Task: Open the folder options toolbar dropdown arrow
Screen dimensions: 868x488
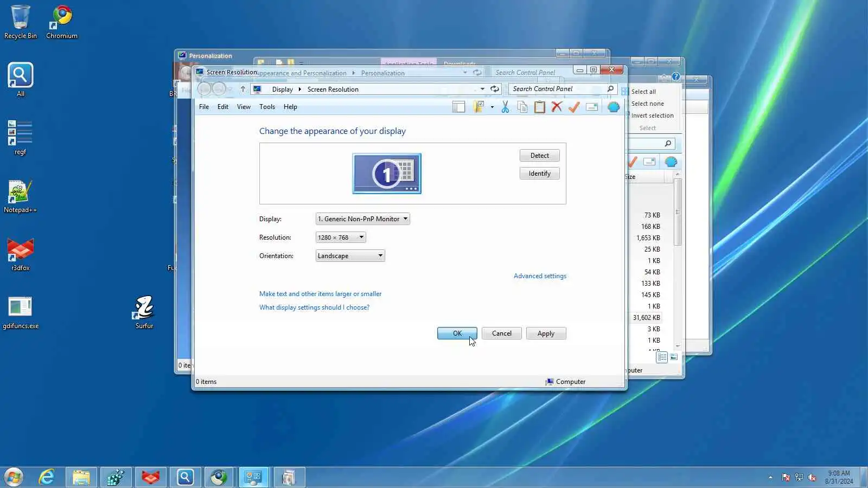Action: click(492, 107)
